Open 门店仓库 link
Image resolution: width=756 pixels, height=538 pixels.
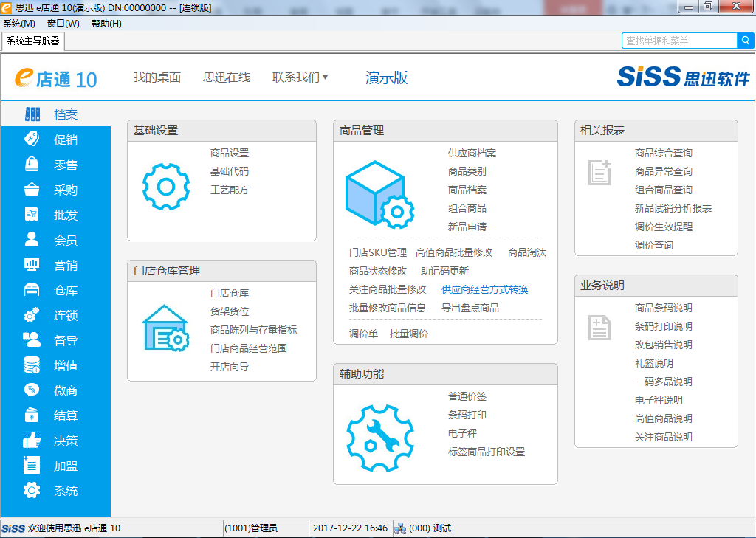click(230, 293)
